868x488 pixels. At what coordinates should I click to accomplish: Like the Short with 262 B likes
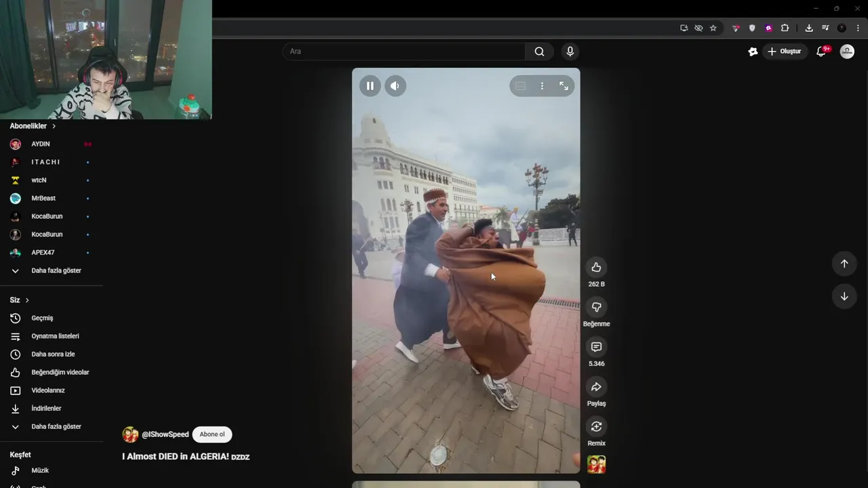pos(596,267)
